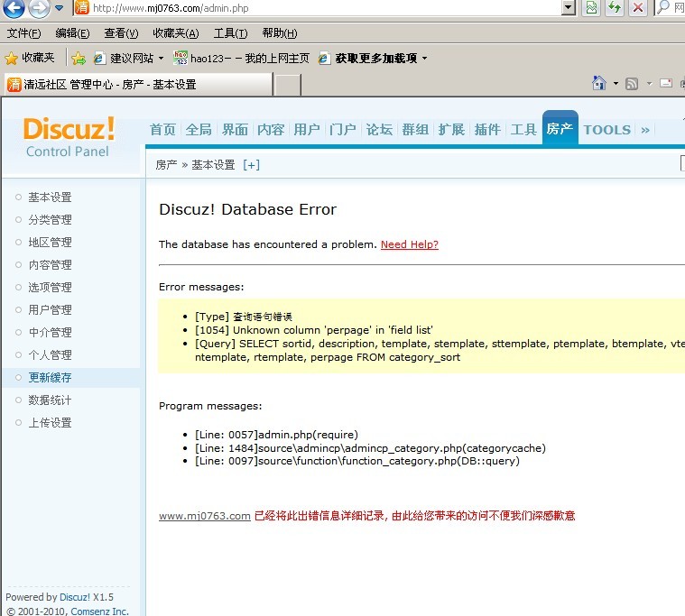The width and height of the screenshot is (685, 616).
Task: Open the recent pages dropdown arrow
Action: 60,8
